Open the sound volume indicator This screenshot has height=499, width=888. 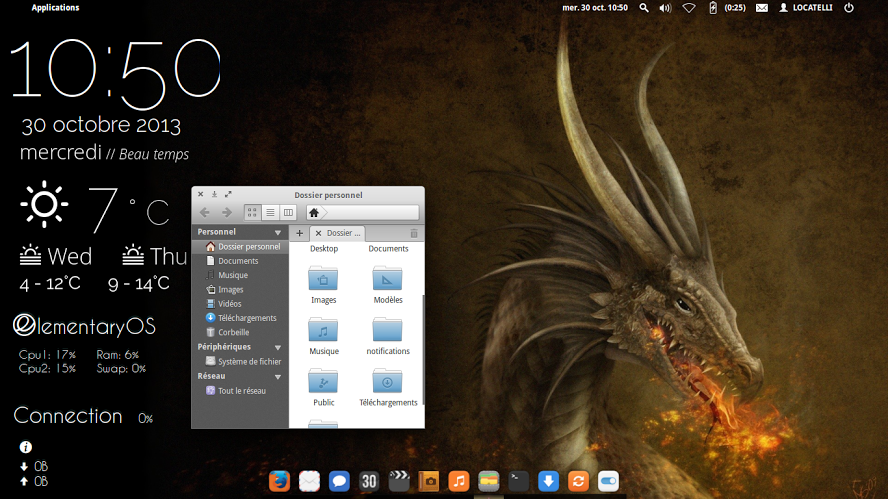[x=665, y=7]
